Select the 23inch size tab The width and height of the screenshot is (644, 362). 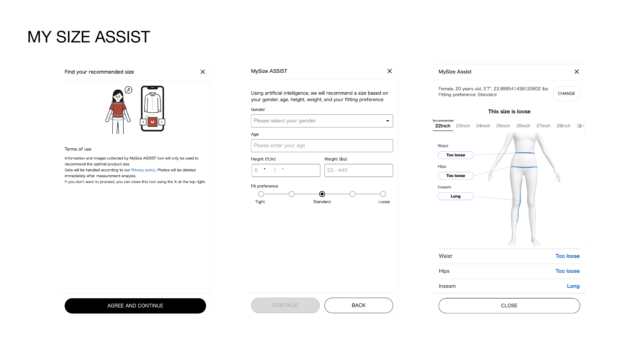(463, 126)
